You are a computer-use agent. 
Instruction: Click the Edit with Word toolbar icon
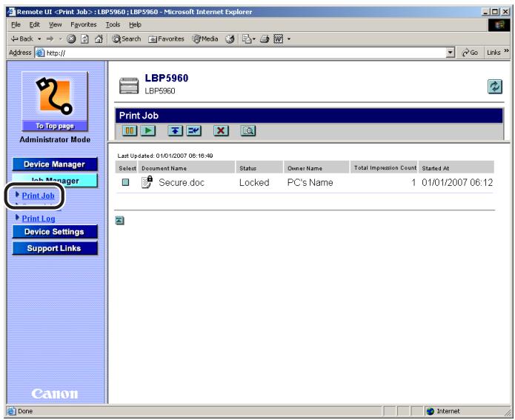[x=278, y=39]
